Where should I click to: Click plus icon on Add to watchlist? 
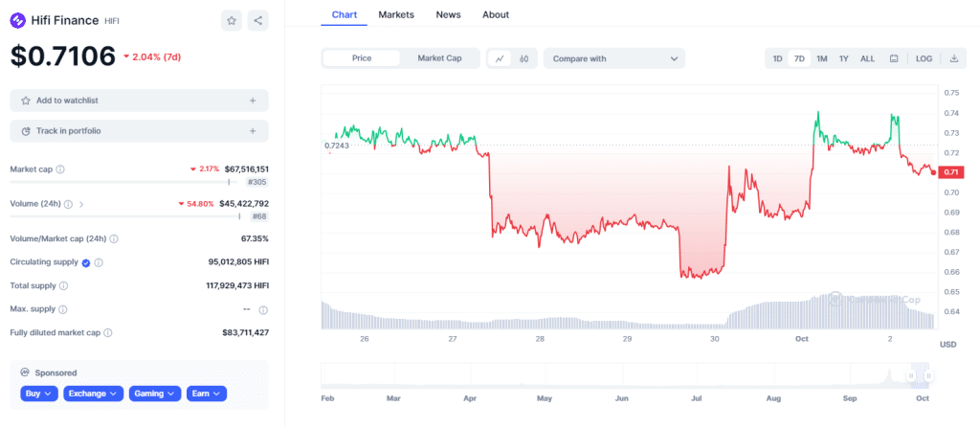coord(253,101)
